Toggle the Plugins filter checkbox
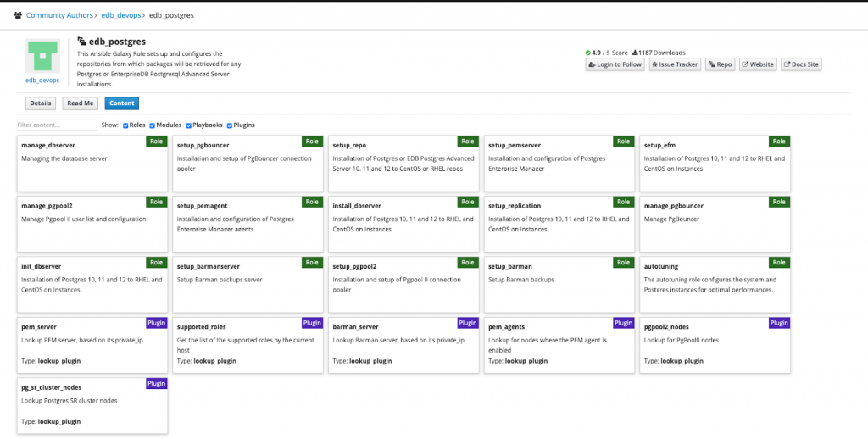The height and width of the screenshot is (439, 868). pyautogui.click(x=230, y=125)
